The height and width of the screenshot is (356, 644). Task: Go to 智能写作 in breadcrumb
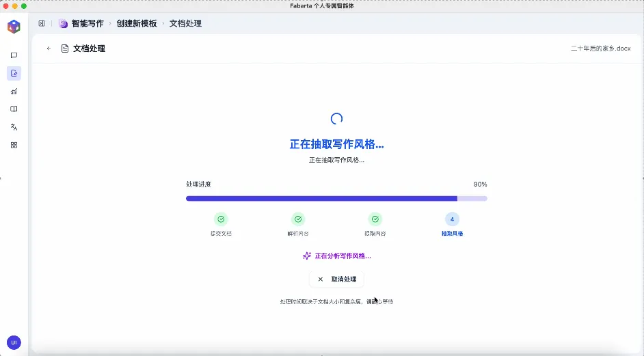(x=88, y=23)
